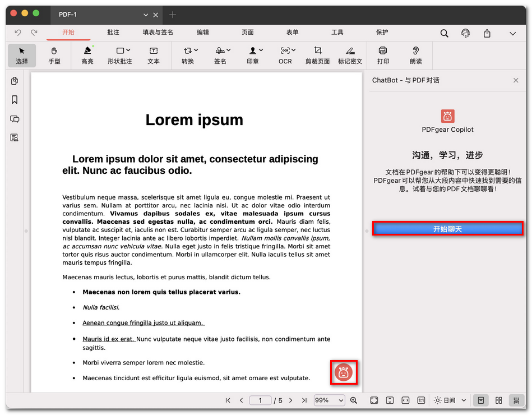Start 朗读 read-aloud for the PDF
532x415 pixels.
click(x=416, y=55)
